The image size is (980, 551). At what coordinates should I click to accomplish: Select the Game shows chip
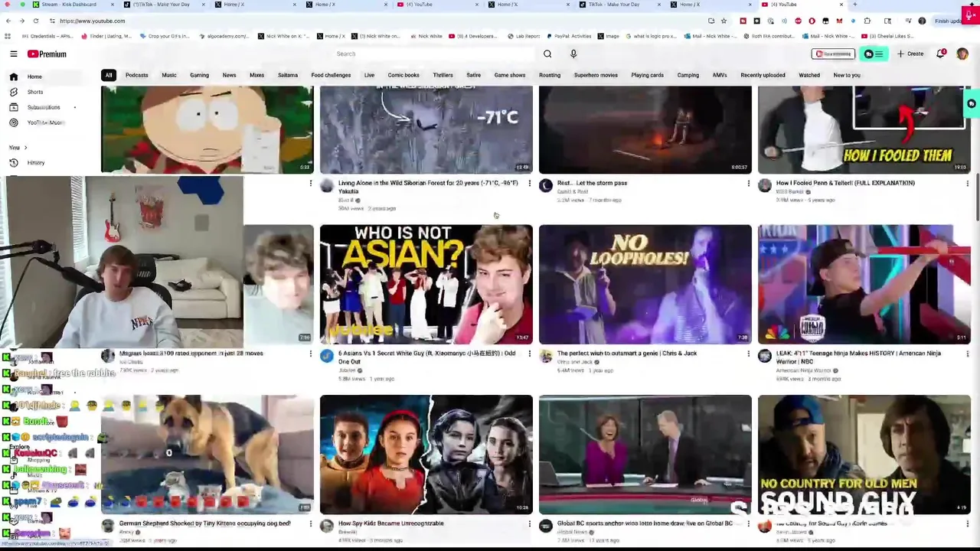click(x=510, y=75)
